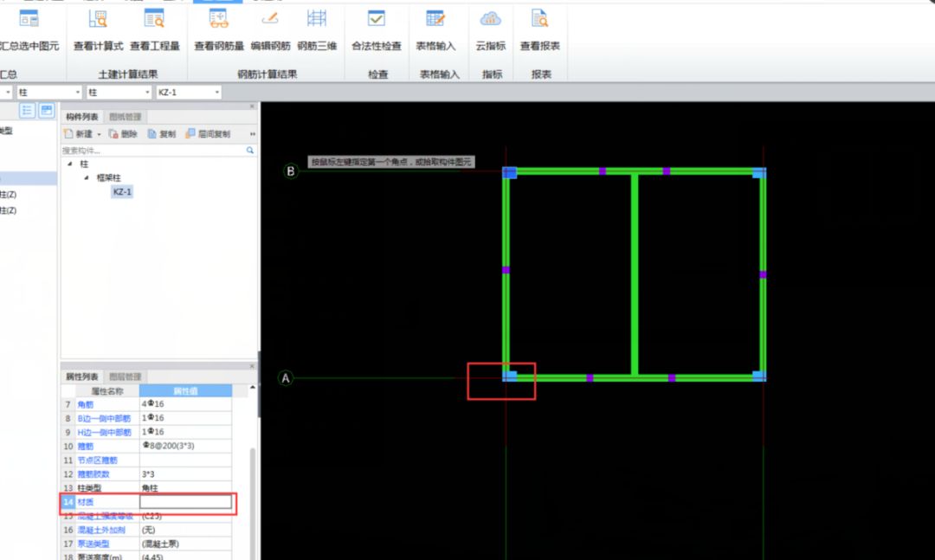This screenshot has width=935, height=560.
Task: Select the 编辑钢筋 edit rebar tool
Action: [x=270, y=28]
